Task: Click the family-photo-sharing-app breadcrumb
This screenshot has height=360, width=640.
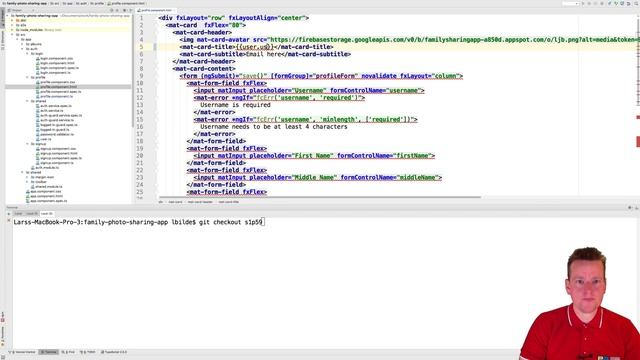Action: click(24, 3)
